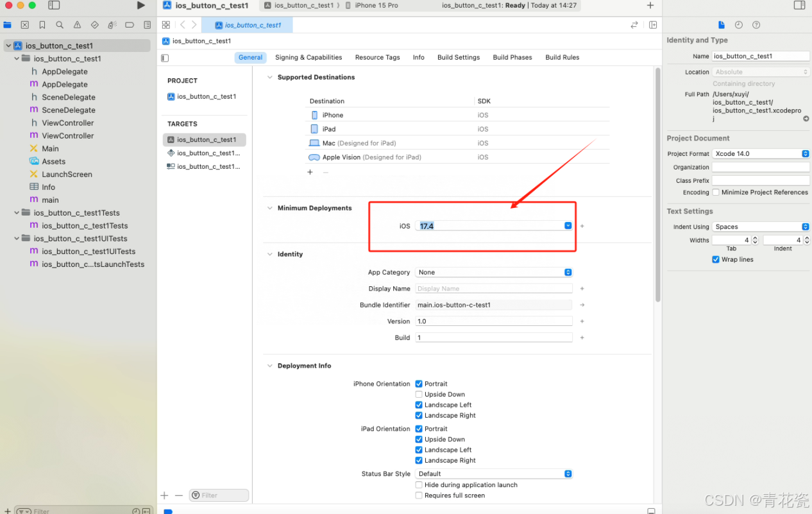Open the Info tab
Image resolution: width=812 pixels, height=514 pixels.
click(418, 57)
